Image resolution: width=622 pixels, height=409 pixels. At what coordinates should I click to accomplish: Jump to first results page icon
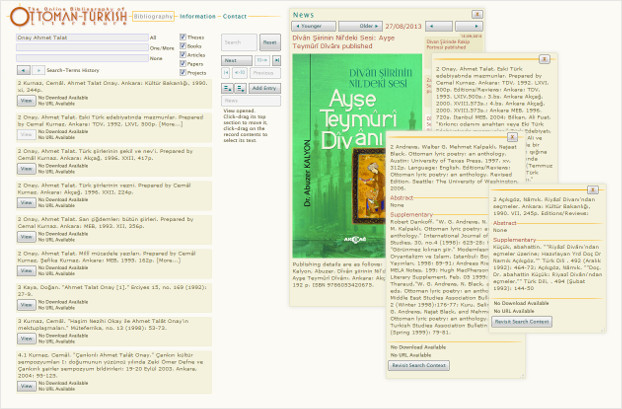[226, 73]
